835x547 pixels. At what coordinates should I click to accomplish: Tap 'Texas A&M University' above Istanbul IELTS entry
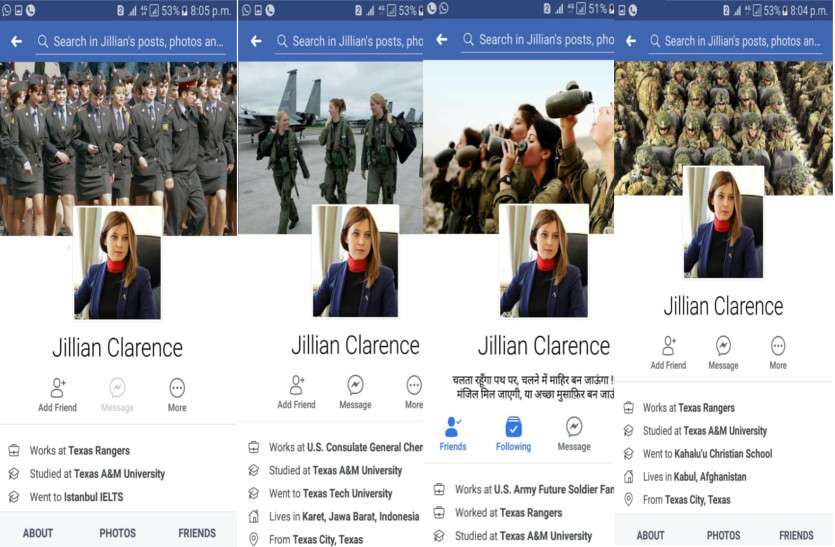point(119,473)
